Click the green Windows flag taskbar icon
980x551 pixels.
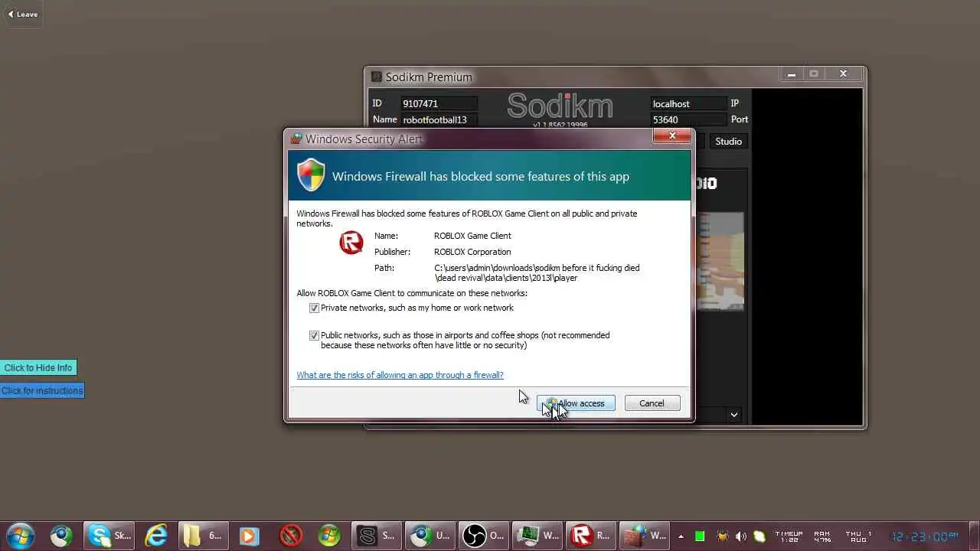pyautogui.click(x=329, y=536)
